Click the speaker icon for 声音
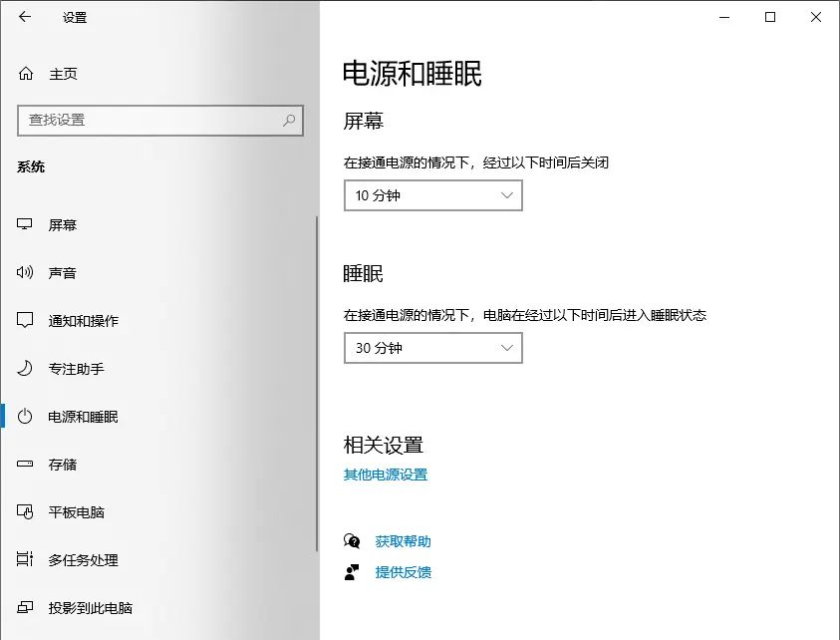 [x=25, y=272]
